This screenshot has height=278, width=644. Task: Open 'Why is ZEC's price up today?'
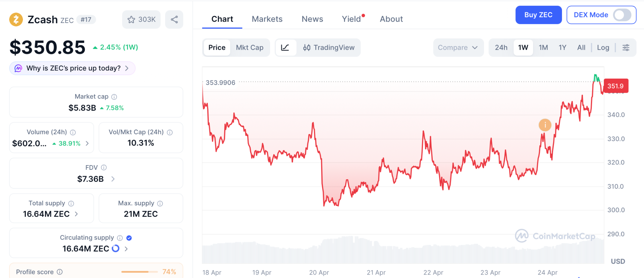pyautogui.click(x=73, y=68)
